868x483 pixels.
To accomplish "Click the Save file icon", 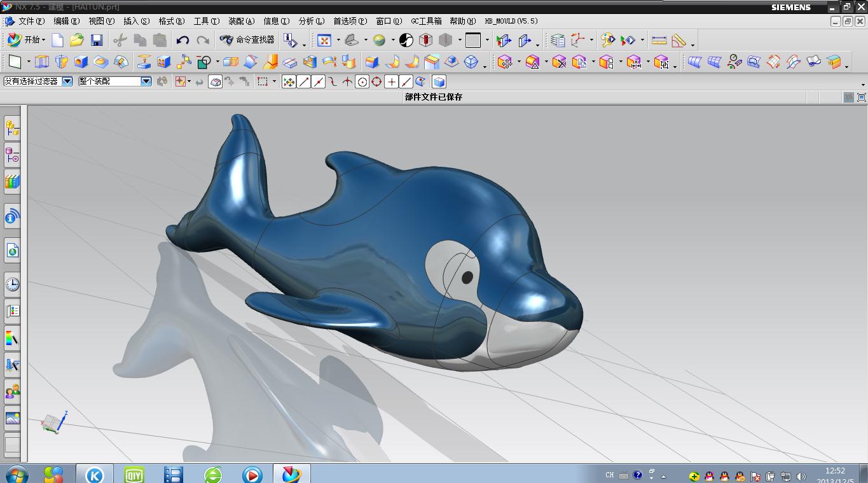I will tap(97, 40).
